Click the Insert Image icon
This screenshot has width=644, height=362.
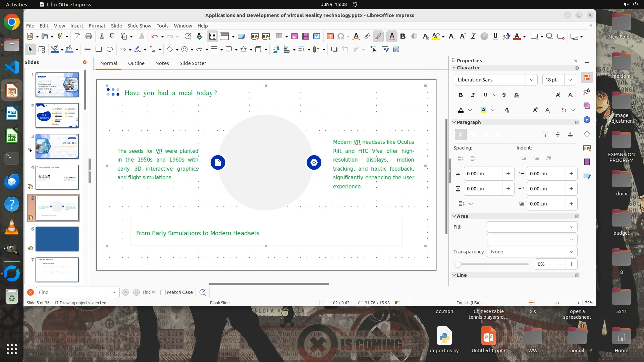tap(294, 37)
